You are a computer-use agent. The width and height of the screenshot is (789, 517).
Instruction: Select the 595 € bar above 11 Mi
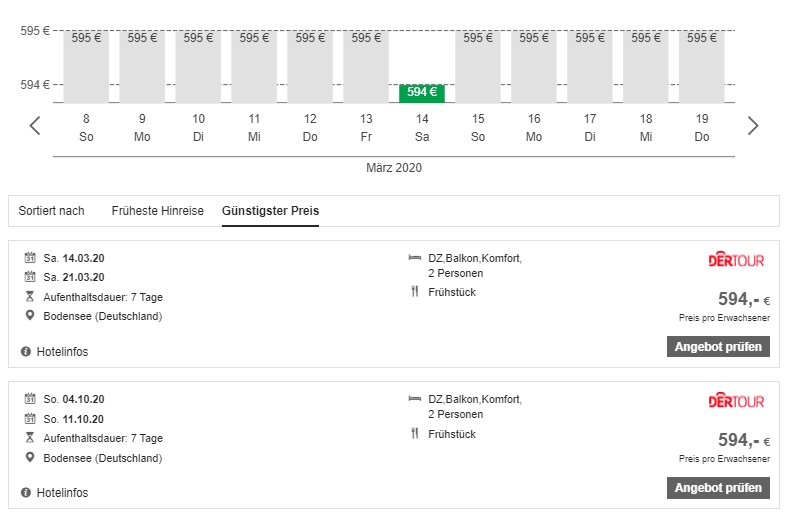click(x=254, y=66)
